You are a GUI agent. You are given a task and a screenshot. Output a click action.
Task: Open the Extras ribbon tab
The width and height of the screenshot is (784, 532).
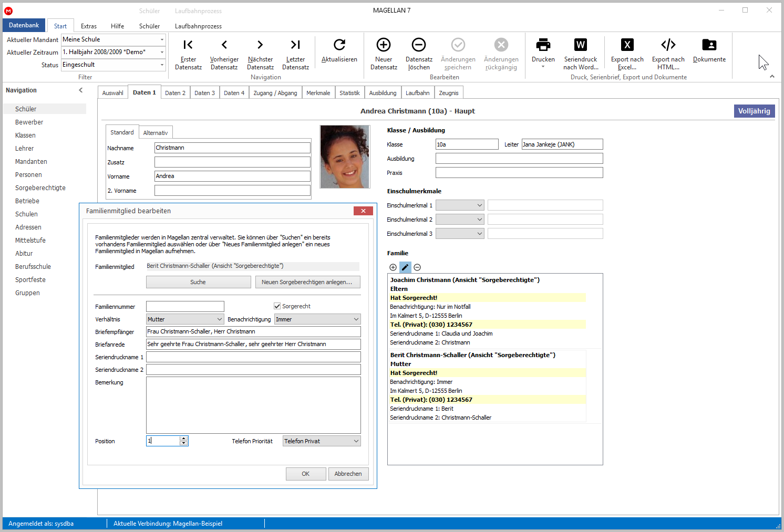click(89, 26)
